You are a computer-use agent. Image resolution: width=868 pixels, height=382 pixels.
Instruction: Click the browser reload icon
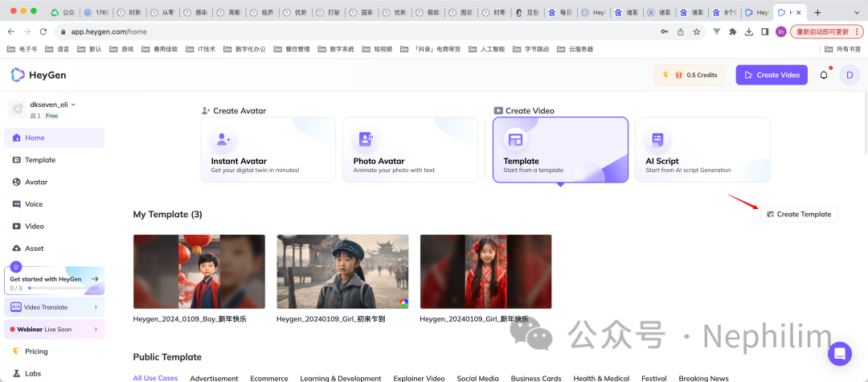[43, 31]
